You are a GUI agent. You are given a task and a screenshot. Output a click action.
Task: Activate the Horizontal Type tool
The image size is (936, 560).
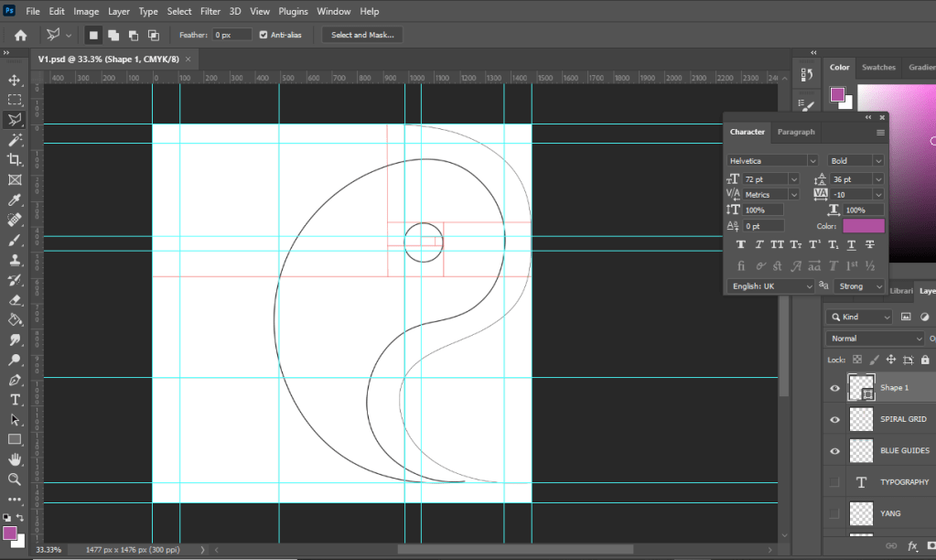pos(15,400)
